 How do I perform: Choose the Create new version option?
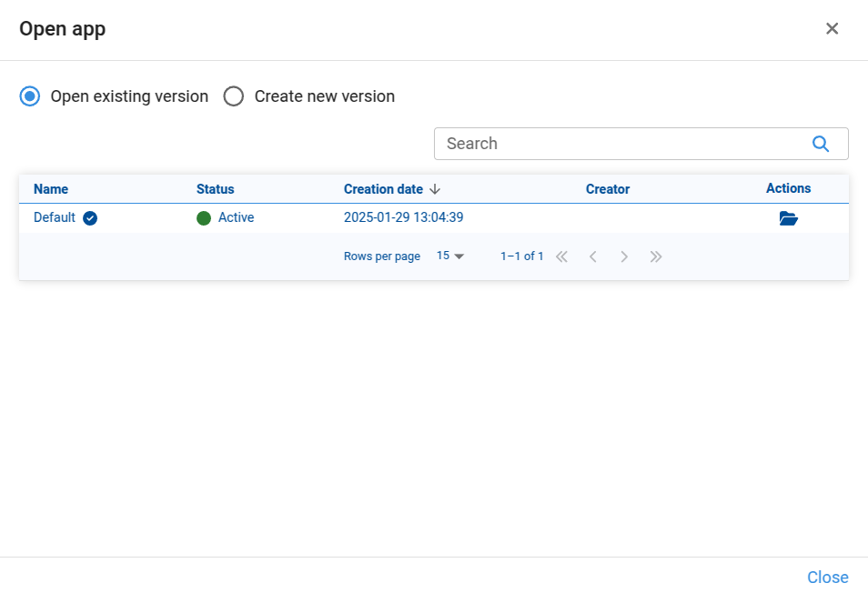point(234,96)
